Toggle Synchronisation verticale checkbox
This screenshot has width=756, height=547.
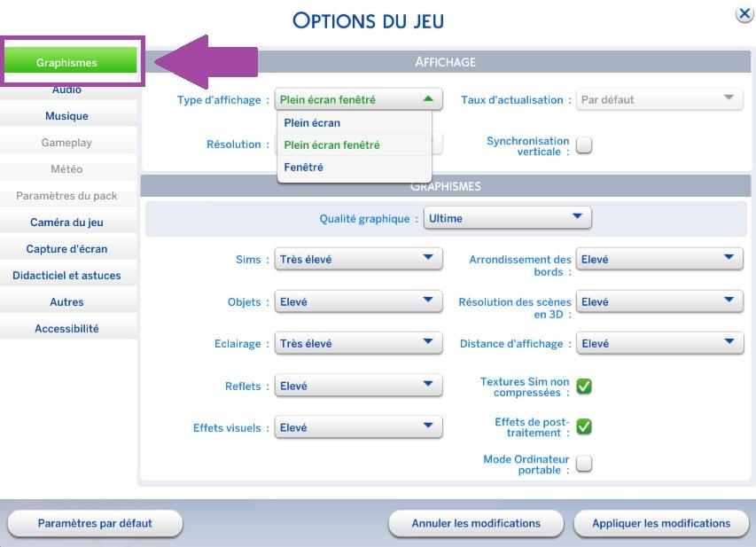584,146
